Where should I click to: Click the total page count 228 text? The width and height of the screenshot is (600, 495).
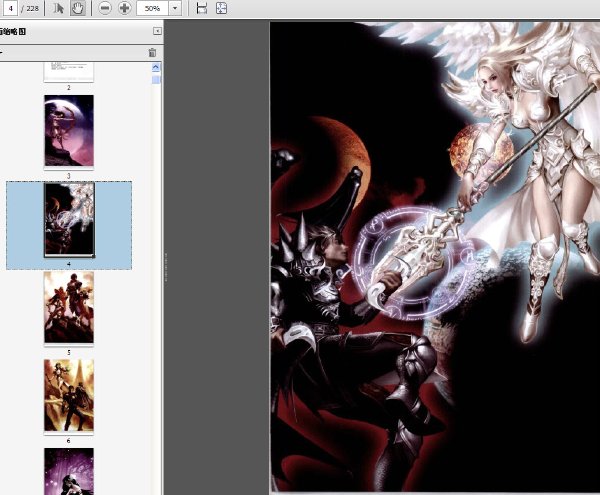point(33,8)
